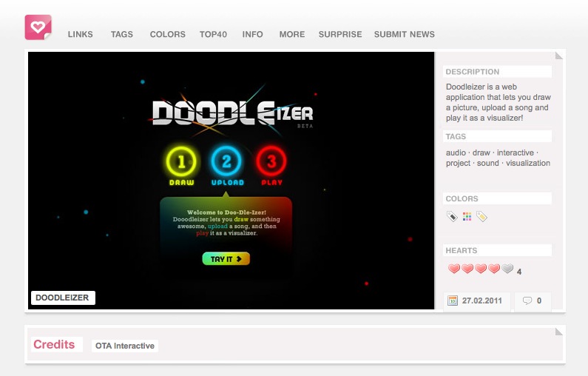The width and height of the screenshot is (588, 376).
Task: Open the MORE navigation menu
Action: point(291,34)
